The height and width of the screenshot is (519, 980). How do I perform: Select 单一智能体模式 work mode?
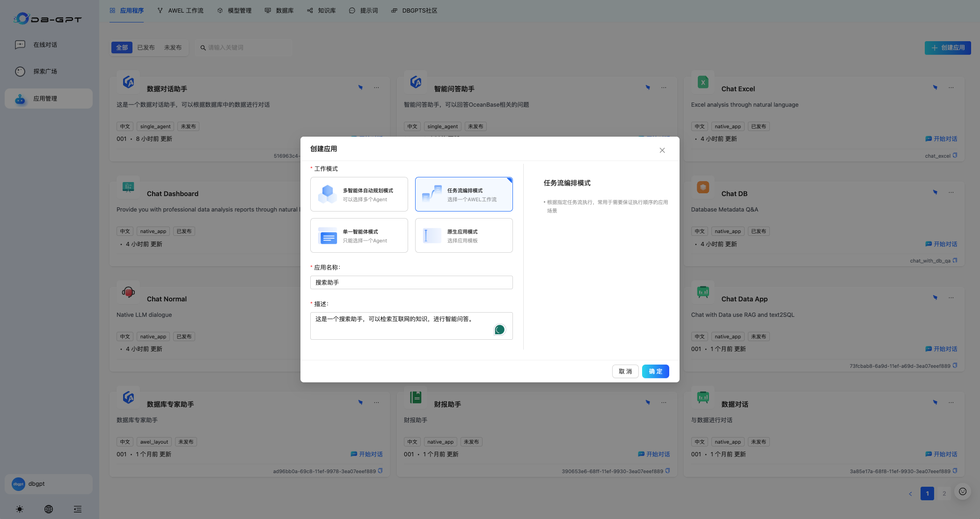tap(359, 235)
